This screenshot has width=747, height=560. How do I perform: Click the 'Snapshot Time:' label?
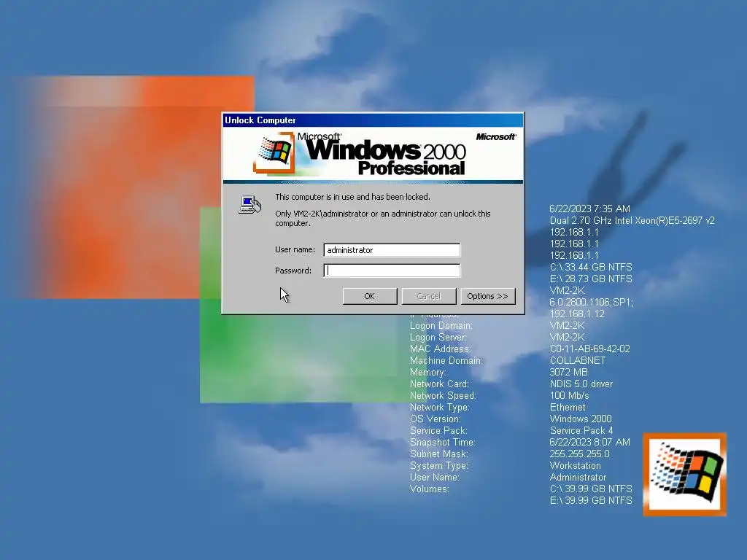443,443
